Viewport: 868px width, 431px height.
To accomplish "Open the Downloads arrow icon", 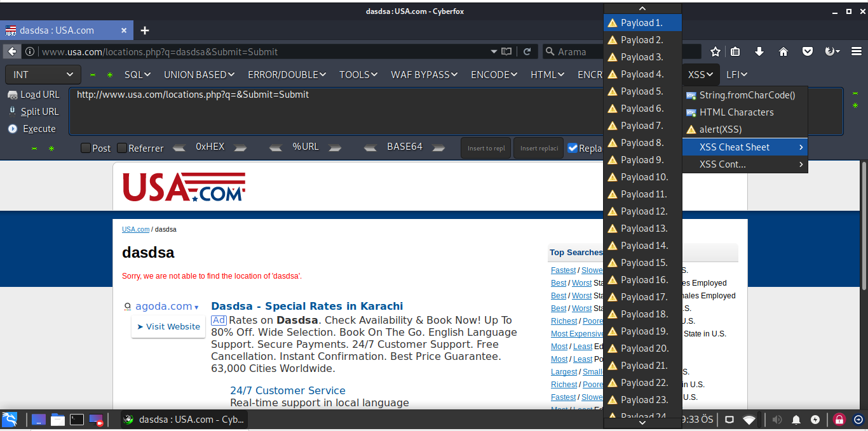I will click(759, 52).
